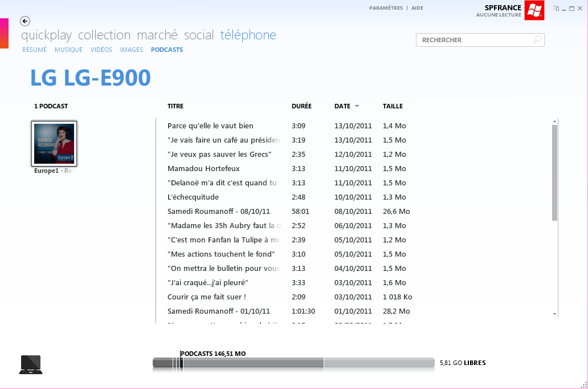The width and height of the screenshot is (588, 389).
Task: Switch to the IMAGES tab
Action: click(132, 50)
